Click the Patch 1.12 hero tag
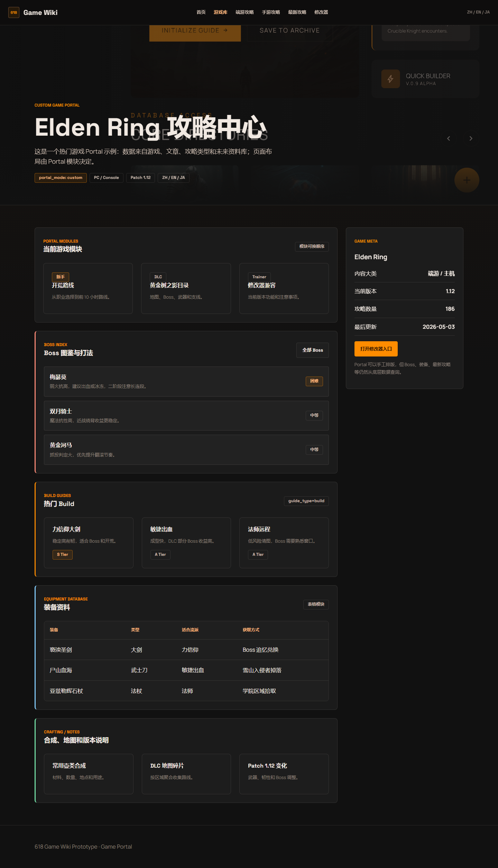Viewport: 498px width, 868px height. click(140, 178)
